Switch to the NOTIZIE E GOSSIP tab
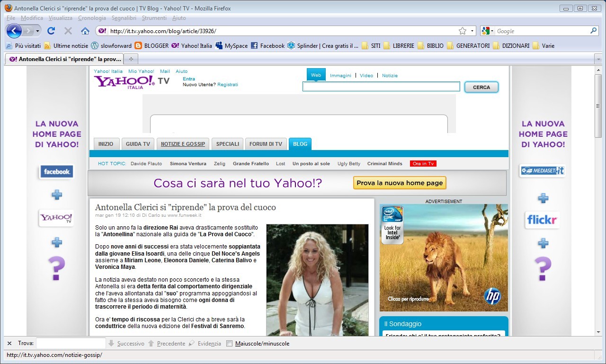 tap(183, 144)
